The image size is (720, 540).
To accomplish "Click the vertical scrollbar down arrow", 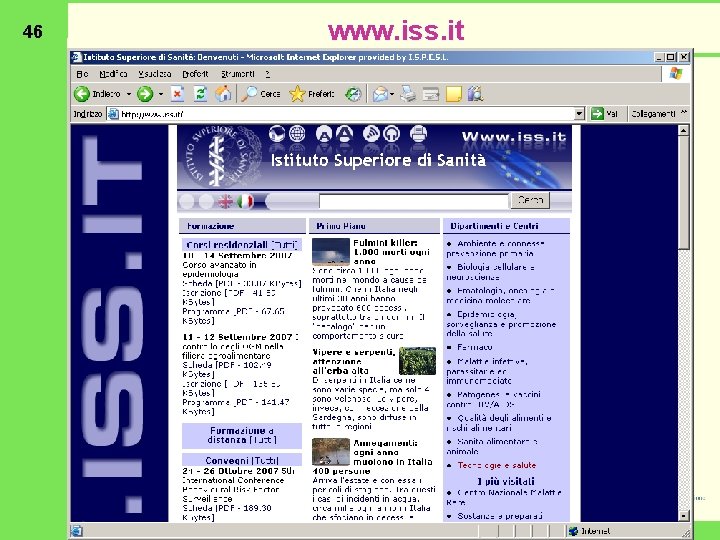I will (x=683, y=516).
